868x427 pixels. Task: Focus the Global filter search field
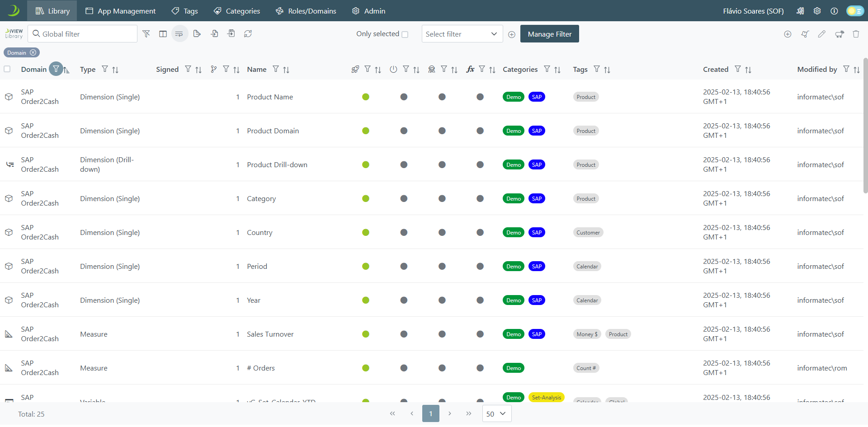(x=86, y=34)
